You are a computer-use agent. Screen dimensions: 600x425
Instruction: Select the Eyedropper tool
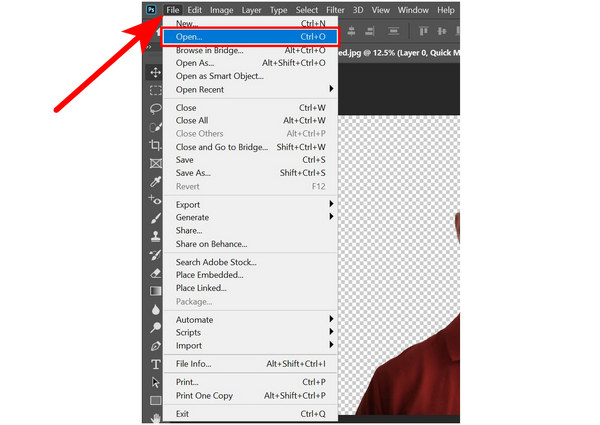(x=155, y=182)
